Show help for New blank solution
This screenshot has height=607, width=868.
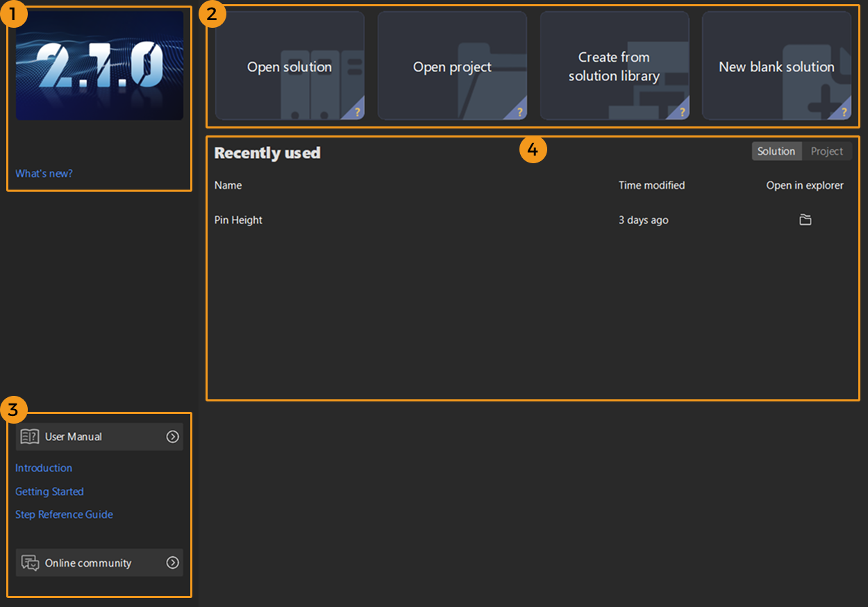pos(844,112)
